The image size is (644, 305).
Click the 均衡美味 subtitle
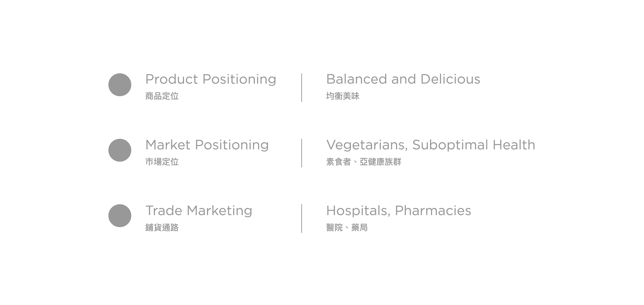click(343, 96)
